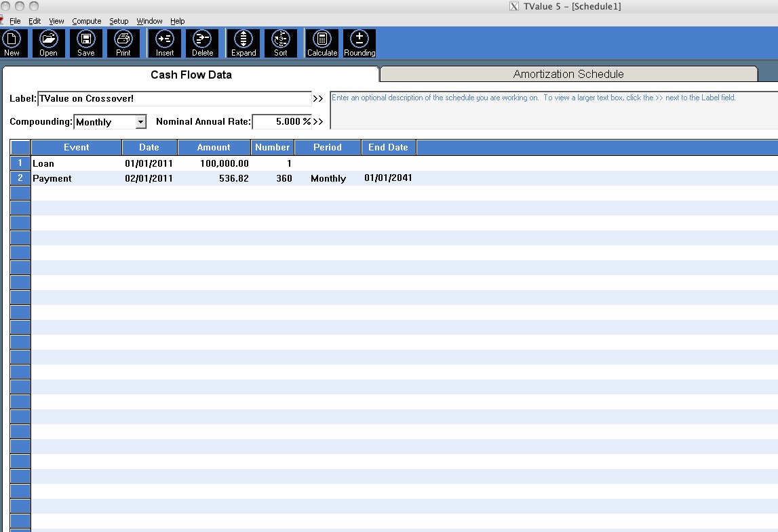
Task: Run Calculate from the toolbar
Action: click(322, 43)
